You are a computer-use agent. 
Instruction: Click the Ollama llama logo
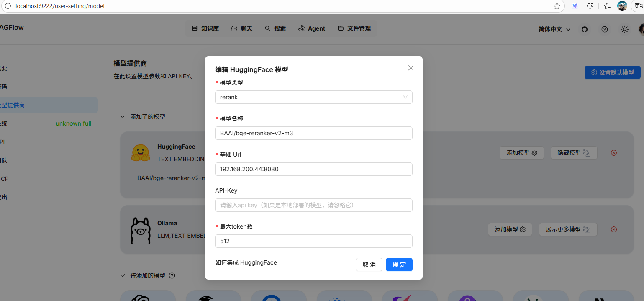tap(141, 230)
